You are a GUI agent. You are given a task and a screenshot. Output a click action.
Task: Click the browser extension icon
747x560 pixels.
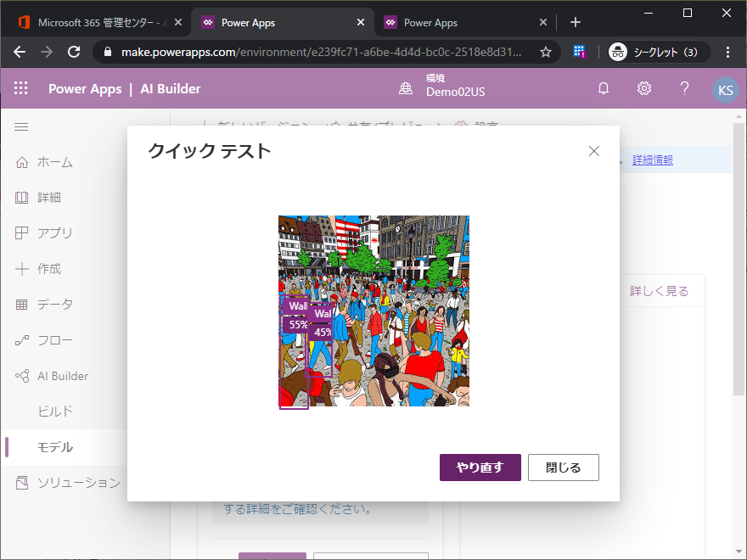[x=579, y=52]
